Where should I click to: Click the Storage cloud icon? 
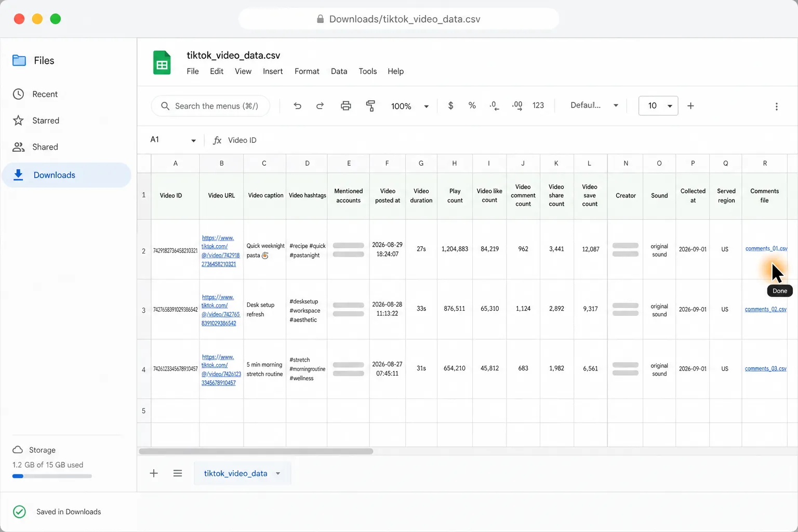coord(18,450)
